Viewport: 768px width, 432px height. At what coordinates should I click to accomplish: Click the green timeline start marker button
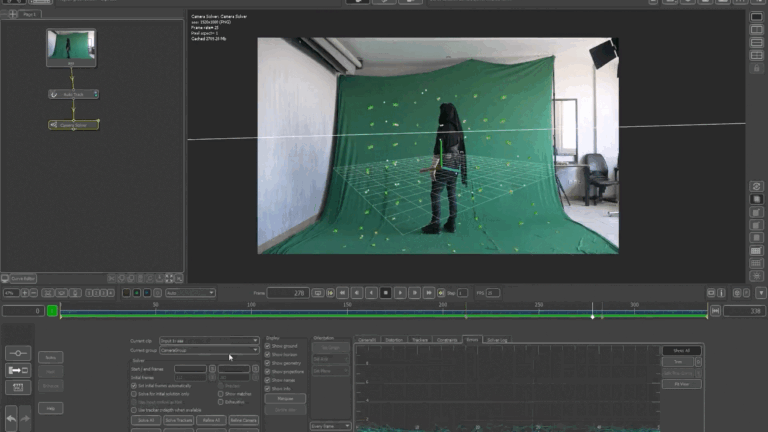[52, 311]
